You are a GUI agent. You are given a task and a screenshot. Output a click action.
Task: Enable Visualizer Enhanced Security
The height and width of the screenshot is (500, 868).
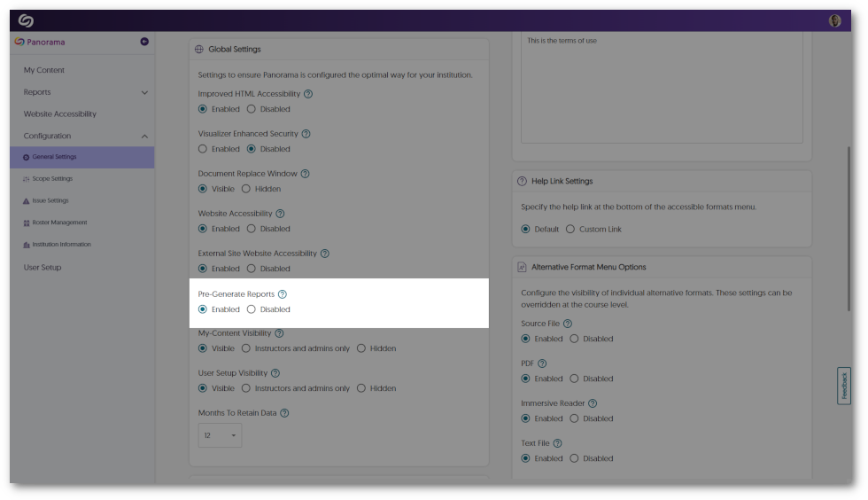pyautogui.click(x=203, y=149)
